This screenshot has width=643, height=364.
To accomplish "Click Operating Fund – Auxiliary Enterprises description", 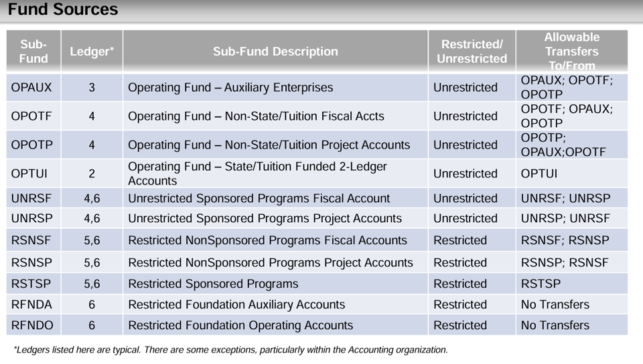I will click(230, 88).
